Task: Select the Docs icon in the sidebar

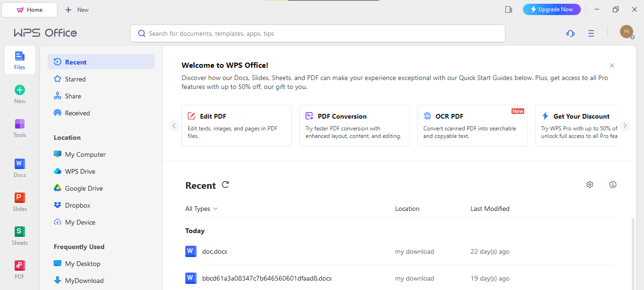Action: click(x=19, y=167)
